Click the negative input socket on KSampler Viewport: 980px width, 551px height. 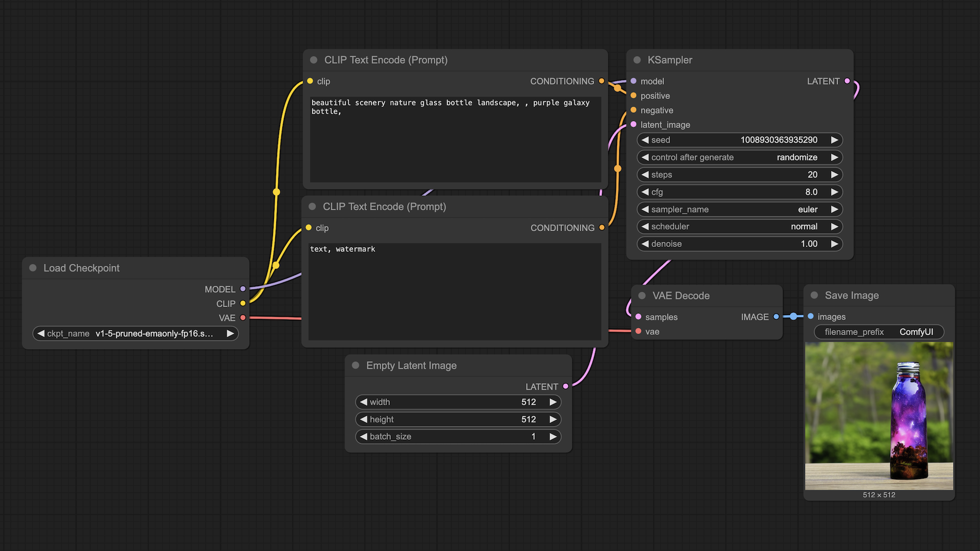pos(633,110)
